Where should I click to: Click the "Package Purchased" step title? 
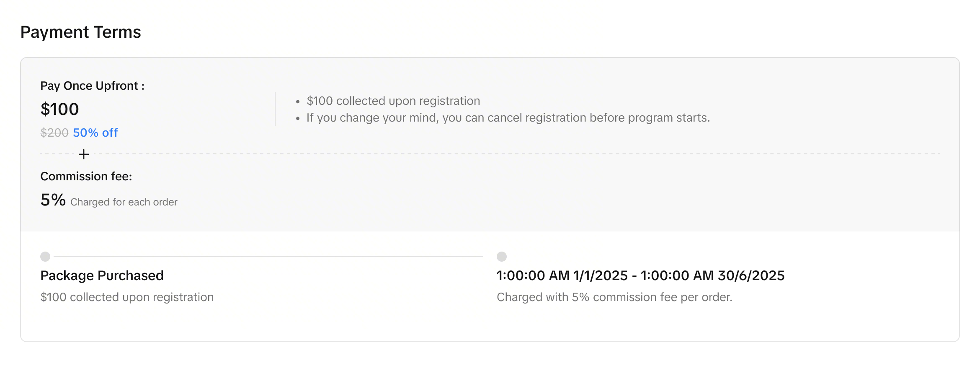click(x=102, y=275)
